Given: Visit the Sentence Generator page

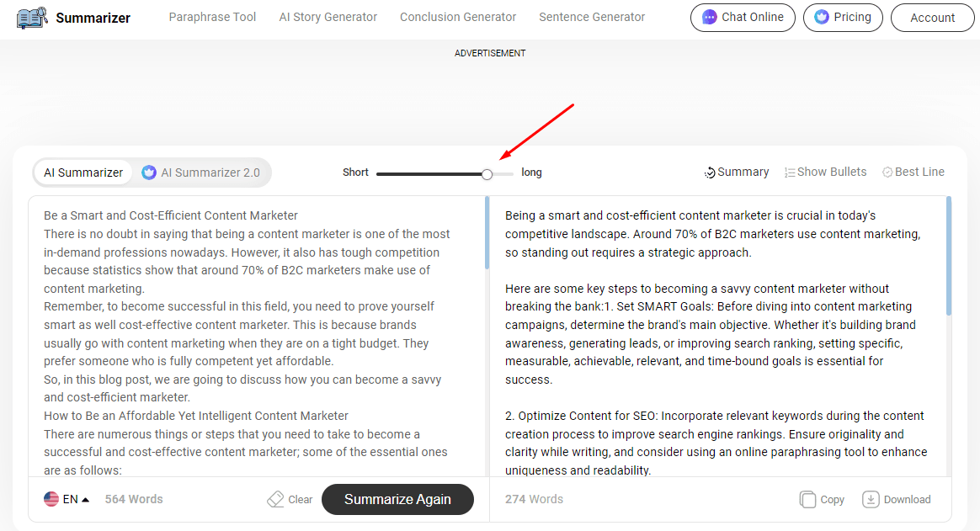Looking at the screenshot, I should (x=592, y=17).
